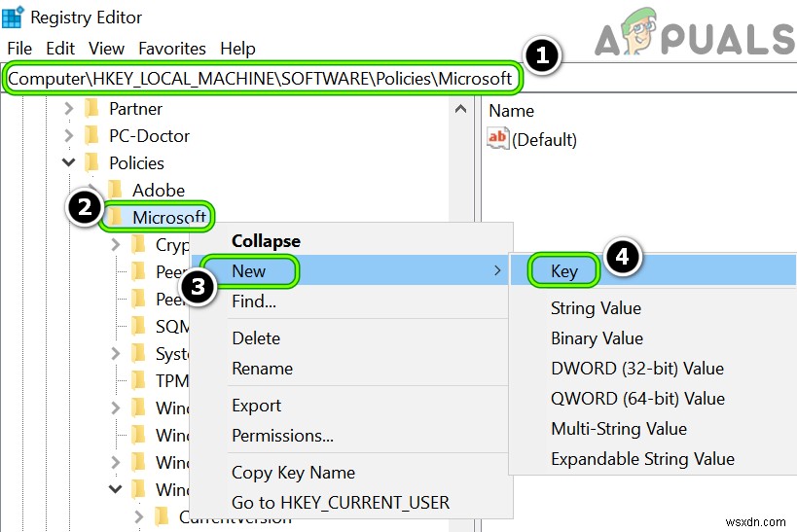797x532 pixels.
Task: Collapse the last expanded Win key
Action: click(116, 489)
